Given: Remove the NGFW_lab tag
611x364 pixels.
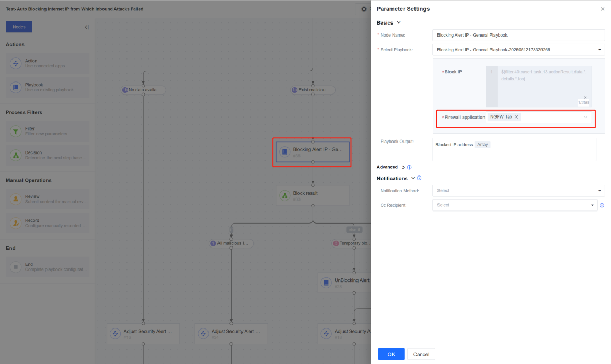Looking at the screenshot, I should point(516,117).
